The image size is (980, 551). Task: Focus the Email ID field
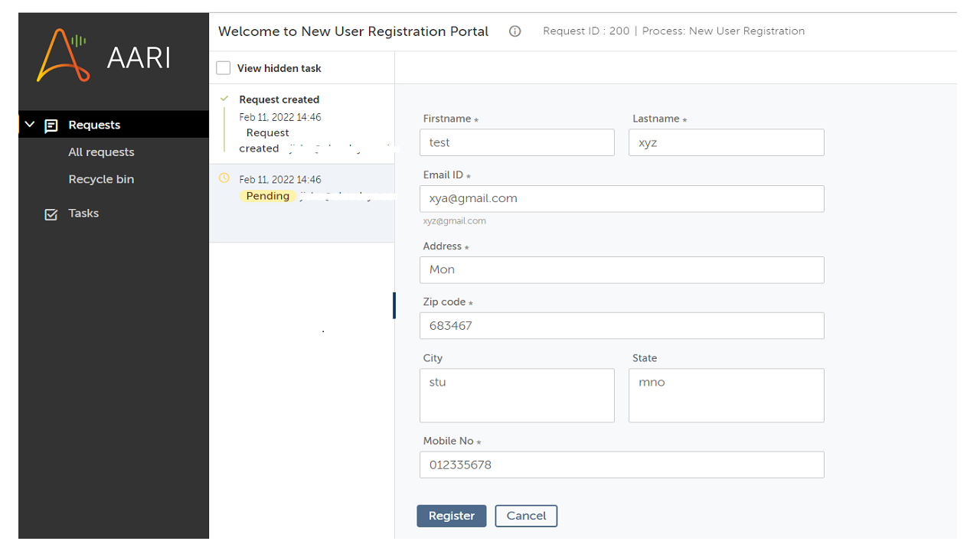point(622,198)
